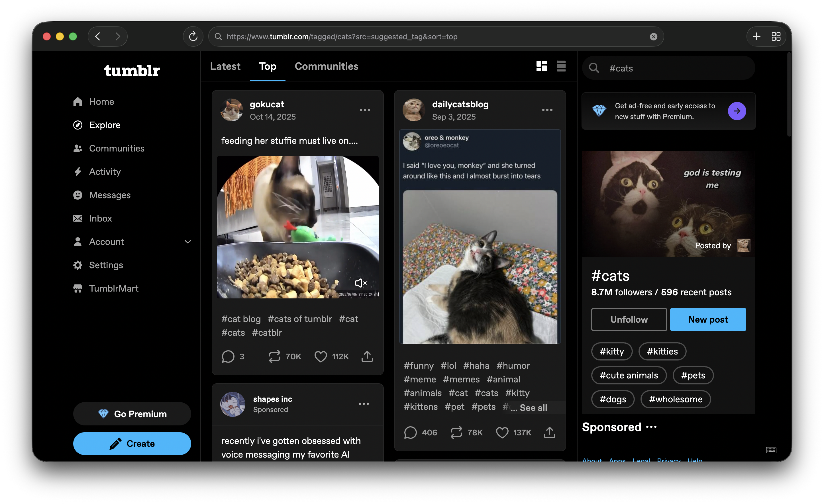Screen dimensions: 824x504
Task: Switch to the Latest tab
Action: click(x=225, y=66)
